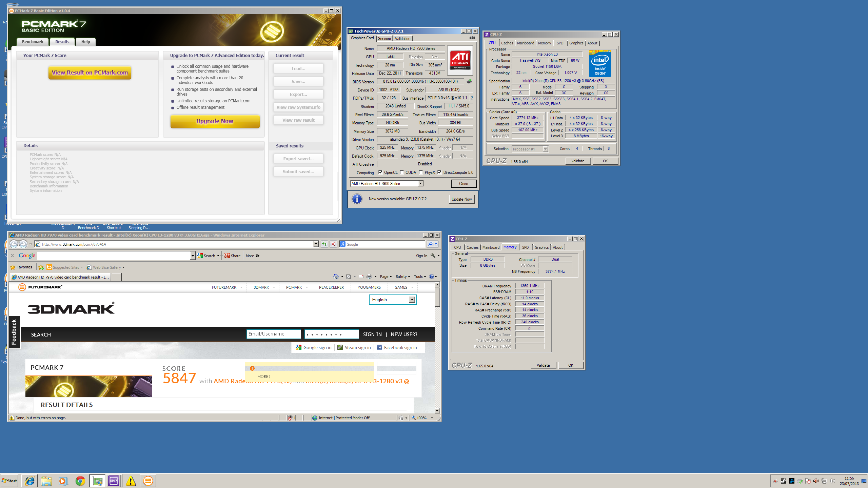Click the IE scrollbar down arrow
The height and width of the screenshot is (488, 868).
437,411
